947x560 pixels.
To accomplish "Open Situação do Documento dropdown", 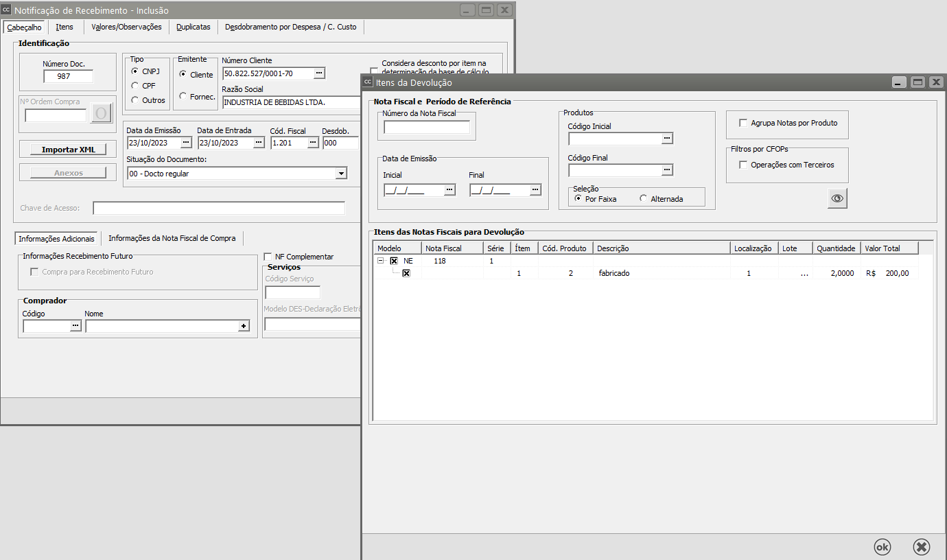I will (x=341, y=174).
